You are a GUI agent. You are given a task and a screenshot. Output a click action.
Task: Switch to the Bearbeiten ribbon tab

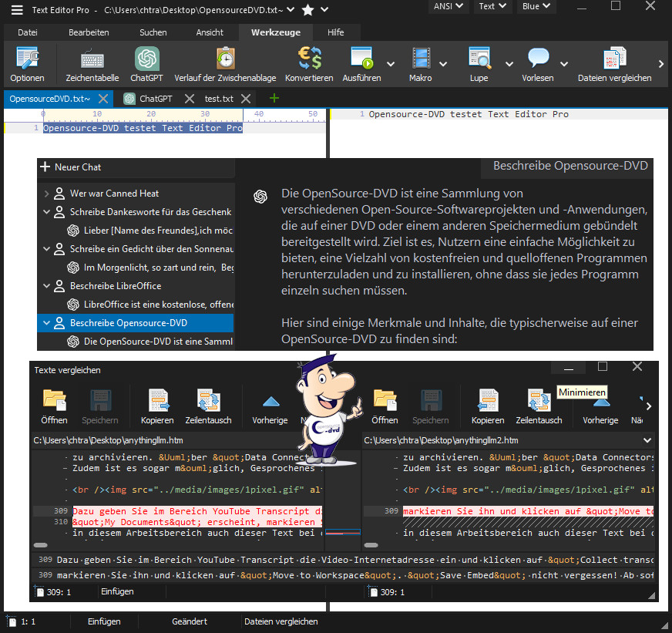[89, 32]
